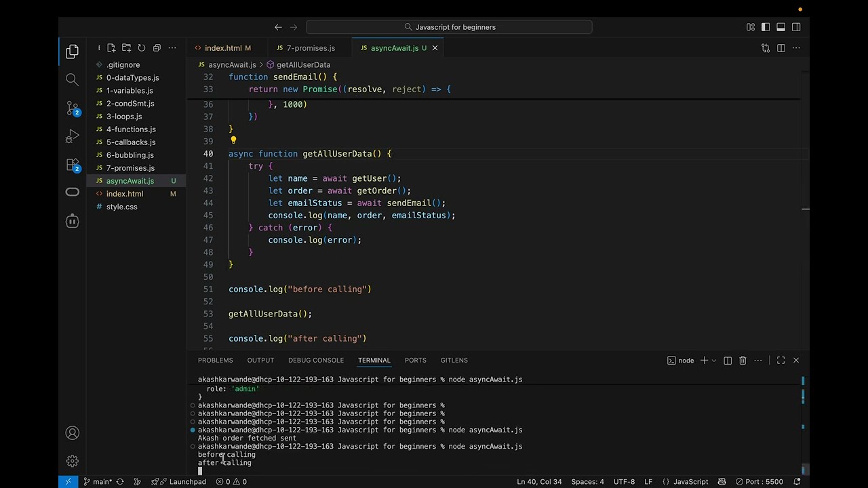Click asyncAwait.js in the breadcrumb

[x=232, y=64]
